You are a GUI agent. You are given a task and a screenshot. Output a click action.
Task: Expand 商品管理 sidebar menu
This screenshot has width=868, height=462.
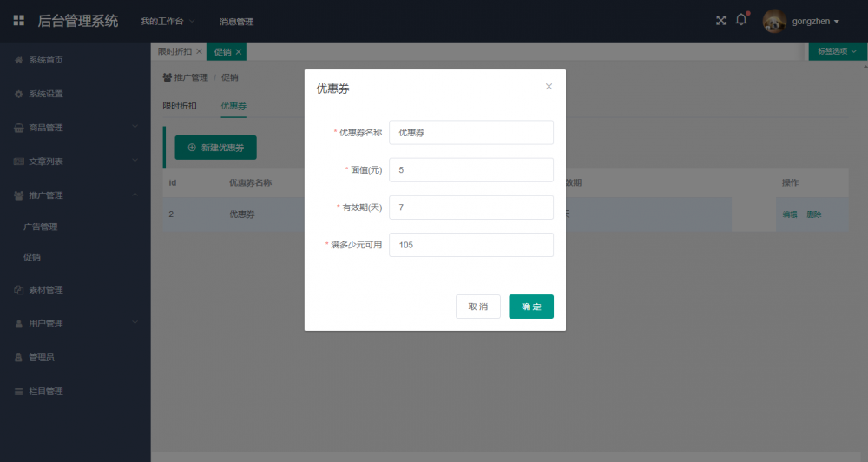pyautogui.click(x=76, y=128)
